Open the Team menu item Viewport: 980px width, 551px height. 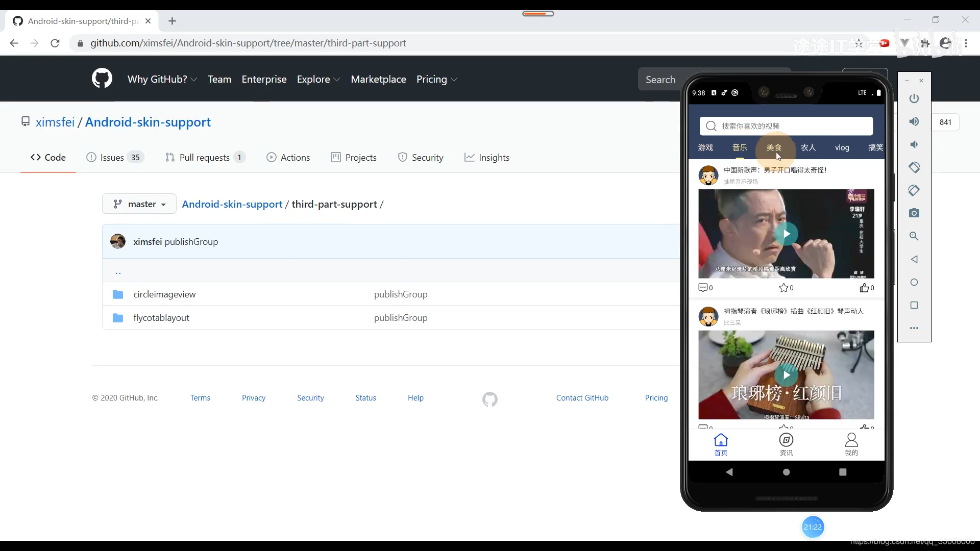point(219,79)
